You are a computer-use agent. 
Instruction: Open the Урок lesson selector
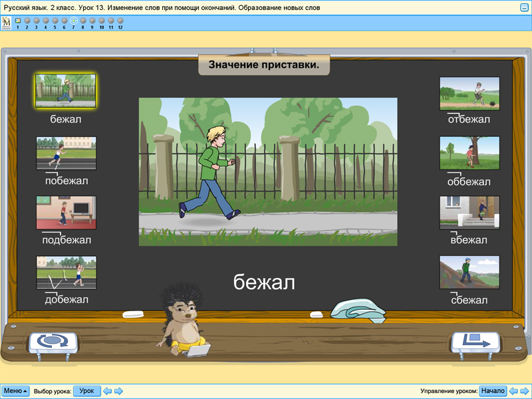(x=86, y=391)
